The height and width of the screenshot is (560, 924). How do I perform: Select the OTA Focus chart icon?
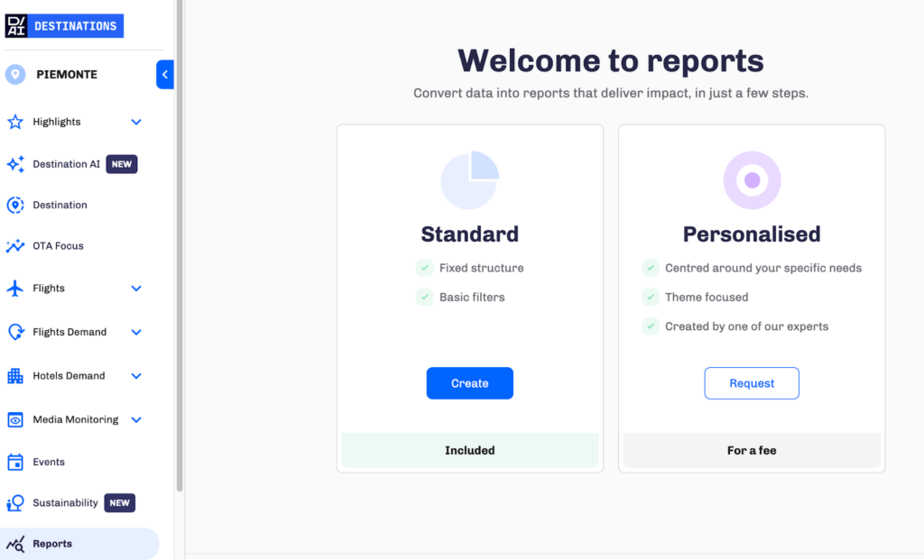click(16, 245)
